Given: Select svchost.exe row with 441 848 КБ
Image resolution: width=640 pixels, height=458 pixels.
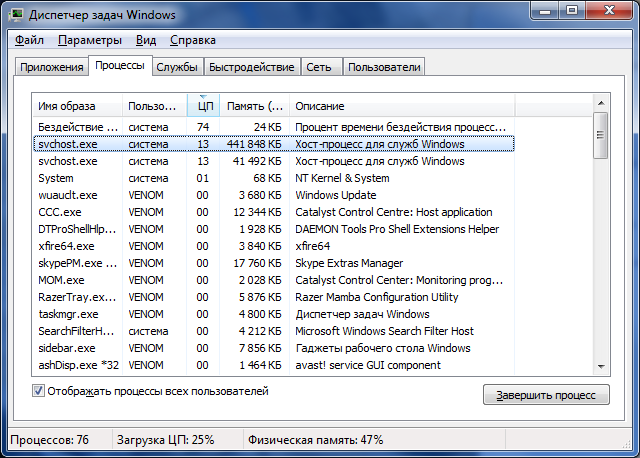Looking at the screenshot, I should coord(273,144).
